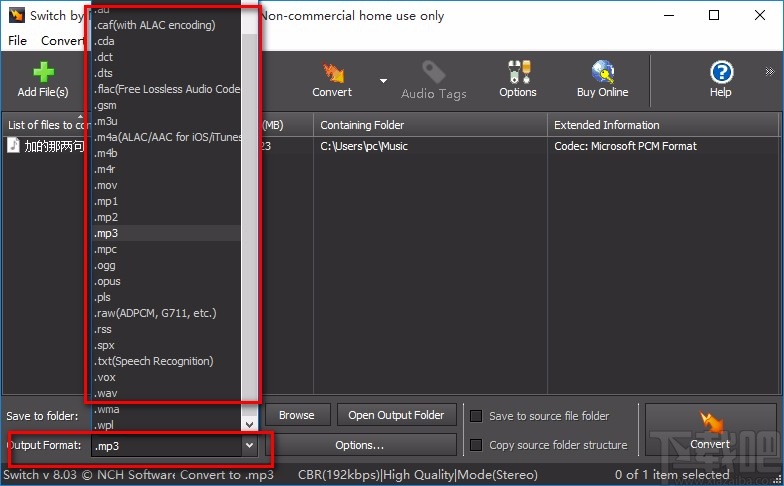Screen dimensions: 784x486
Task: Select .flac(Free Lossless Audio Codec) format
Action: click(166, 89)
